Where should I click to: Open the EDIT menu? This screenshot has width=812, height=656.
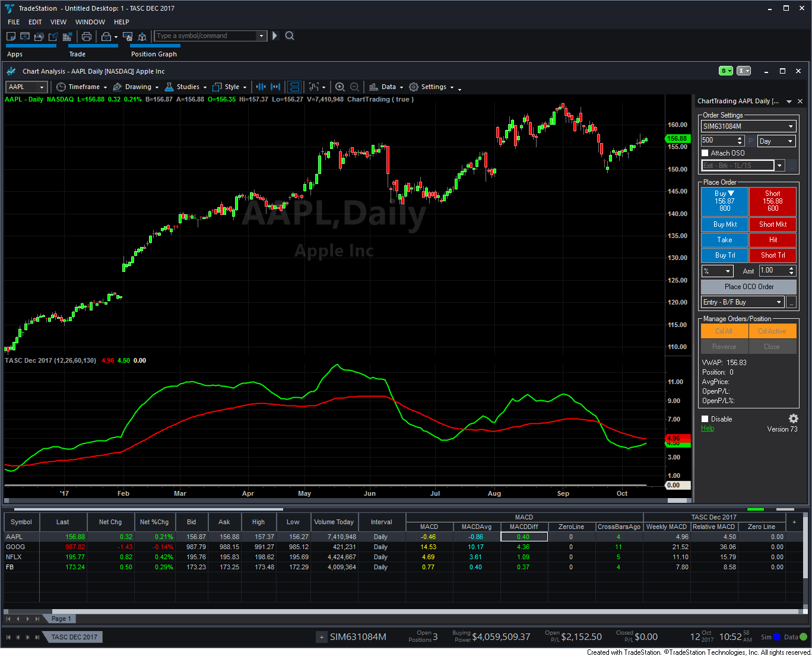tap(36, 22)
